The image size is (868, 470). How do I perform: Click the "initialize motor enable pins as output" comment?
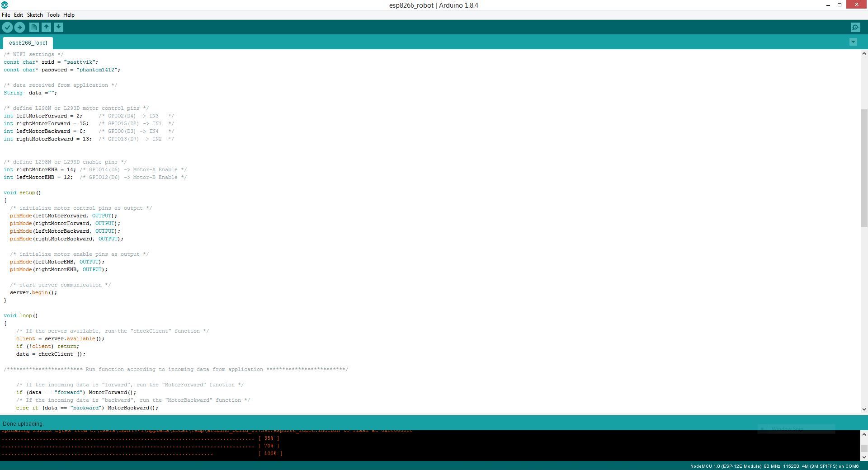pyautogui.click(x=79, y=254)
